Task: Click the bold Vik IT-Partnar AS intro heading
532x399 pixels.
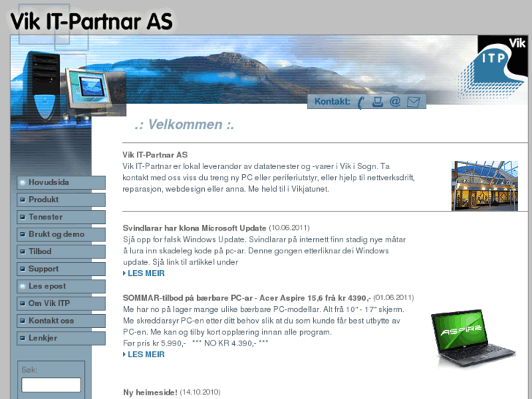Action: 155,155
